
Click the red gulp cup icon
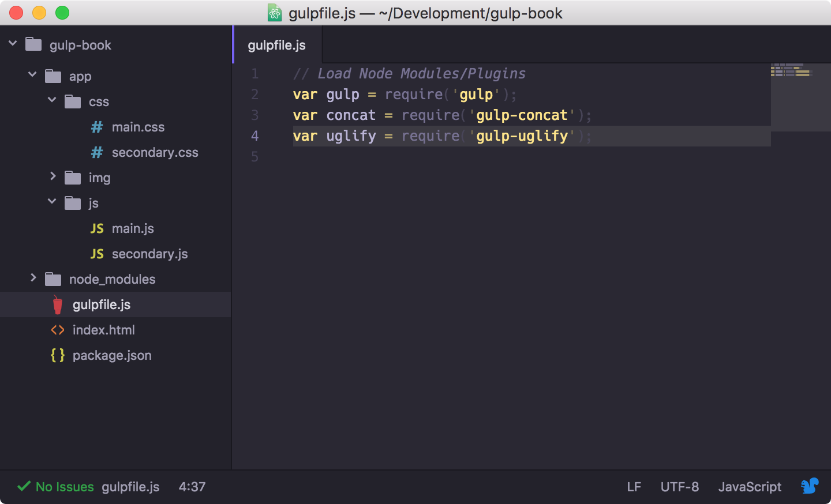coord(57,304)
